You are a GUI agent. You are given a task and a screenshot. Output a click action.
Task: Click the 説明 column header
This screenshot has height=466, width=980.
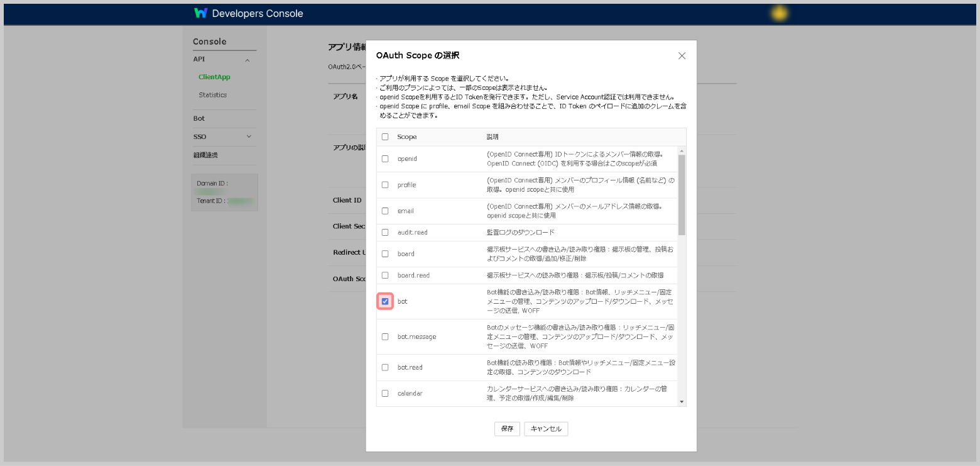point(493,136)
